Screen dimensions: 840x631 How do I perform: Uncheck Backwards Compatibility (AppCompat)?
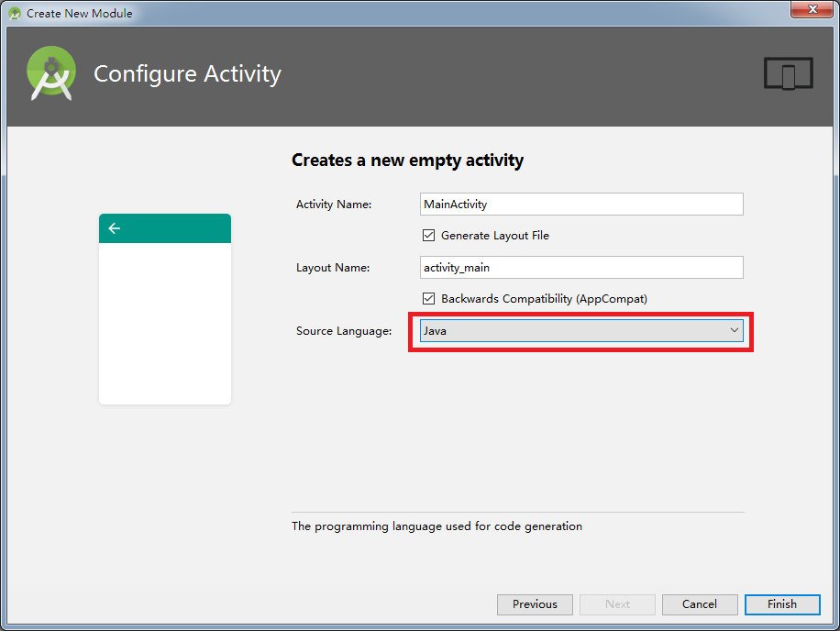(x=428, y=299)
